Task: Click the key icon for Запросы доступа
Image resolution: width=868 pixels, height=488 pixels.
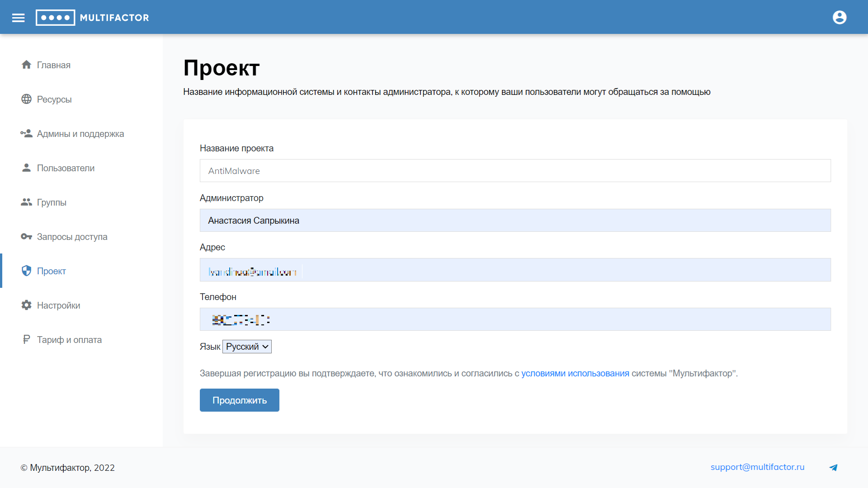Action: coord(26,237)
